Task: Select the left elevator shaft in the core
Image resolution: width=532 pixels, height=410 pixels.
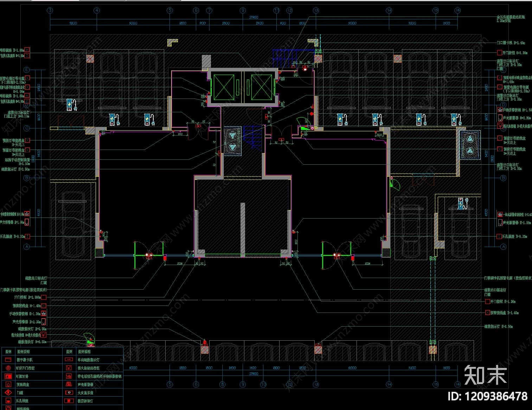Action: (x=224, y=87)
